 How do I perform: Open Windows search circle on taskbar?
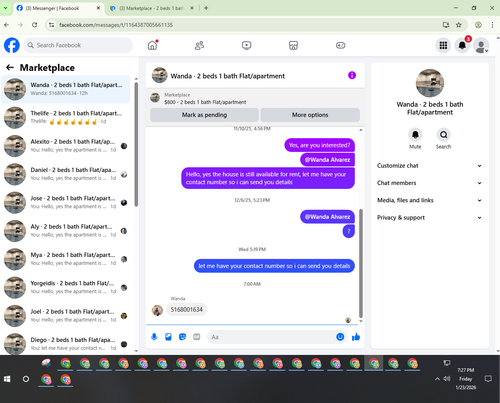(26, 379)
